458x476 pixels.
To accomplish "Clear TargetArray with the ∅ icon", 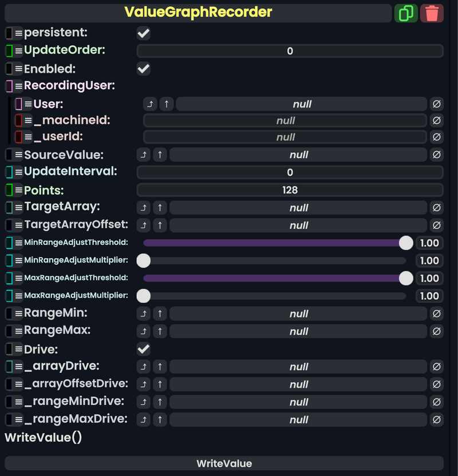I will 437,208.
